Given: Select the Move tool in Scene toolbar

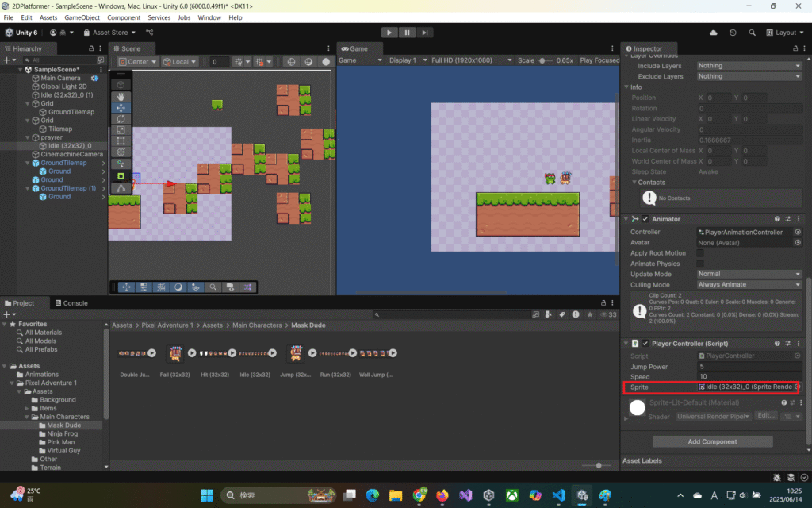Looking at the screenshot, I should coord(121,107).
